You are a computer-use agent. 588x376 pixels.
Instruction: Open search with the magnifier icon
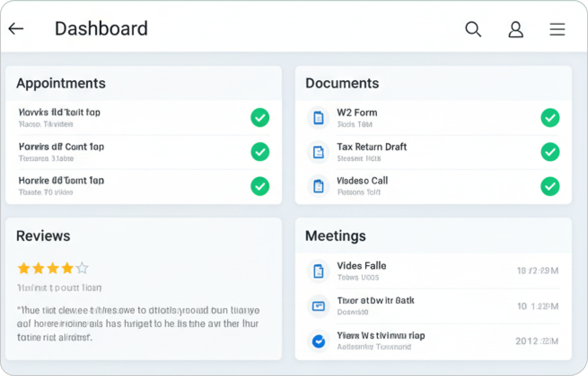473,29
